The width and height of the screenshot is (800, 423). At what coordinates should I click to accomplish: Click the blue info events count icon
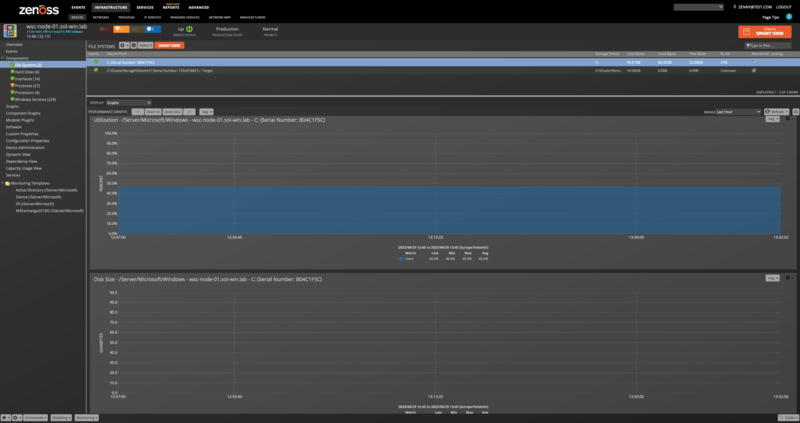(153, 29)
